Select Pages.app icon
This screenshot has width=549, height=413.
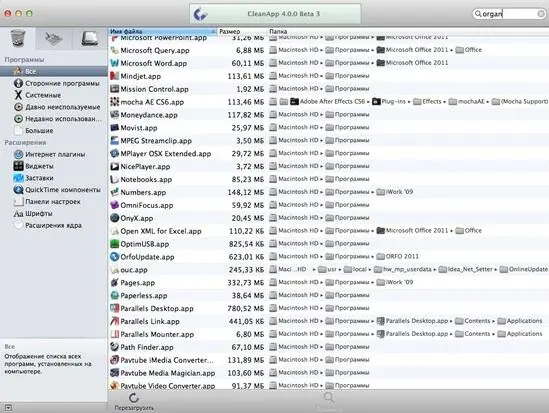tap(114, 283)
